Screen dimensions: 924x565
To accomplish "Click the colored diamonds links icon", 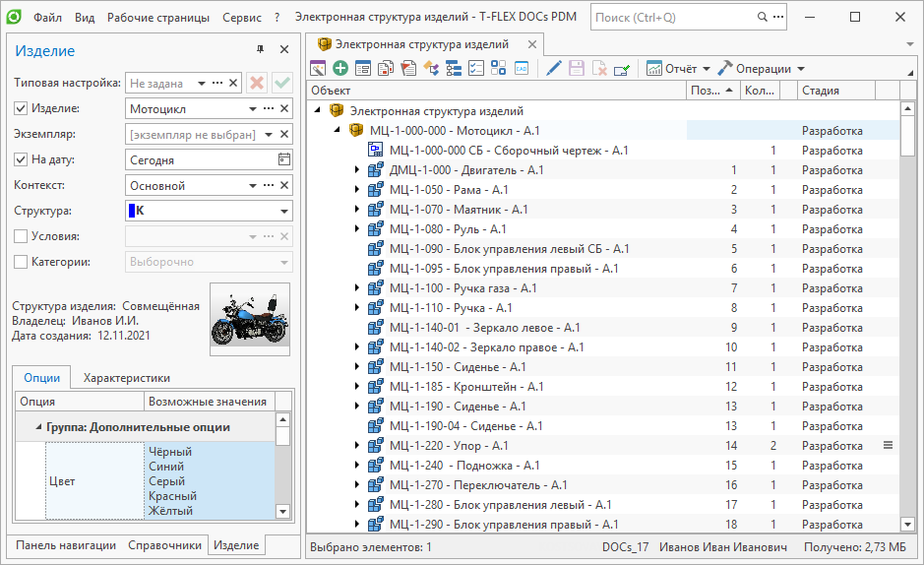I will coord(431,69).
